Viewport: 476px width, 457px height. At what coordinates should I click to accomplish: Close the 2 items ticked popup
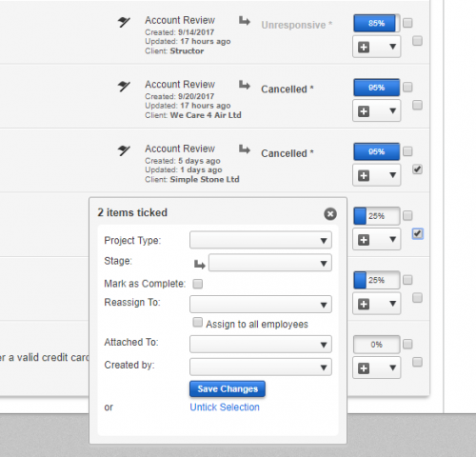tap(330, 214)
